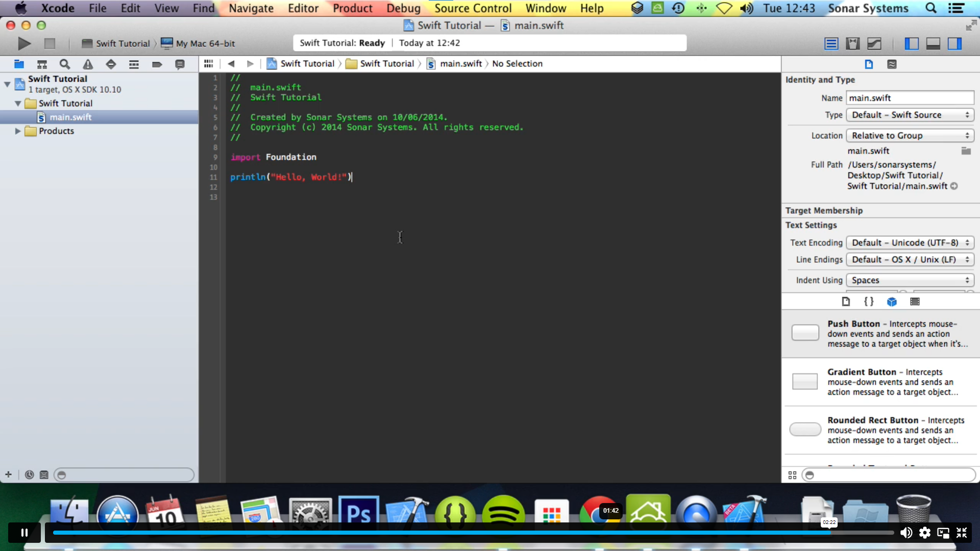Open the Issue navigator warning icon

(x=88, y=64)
